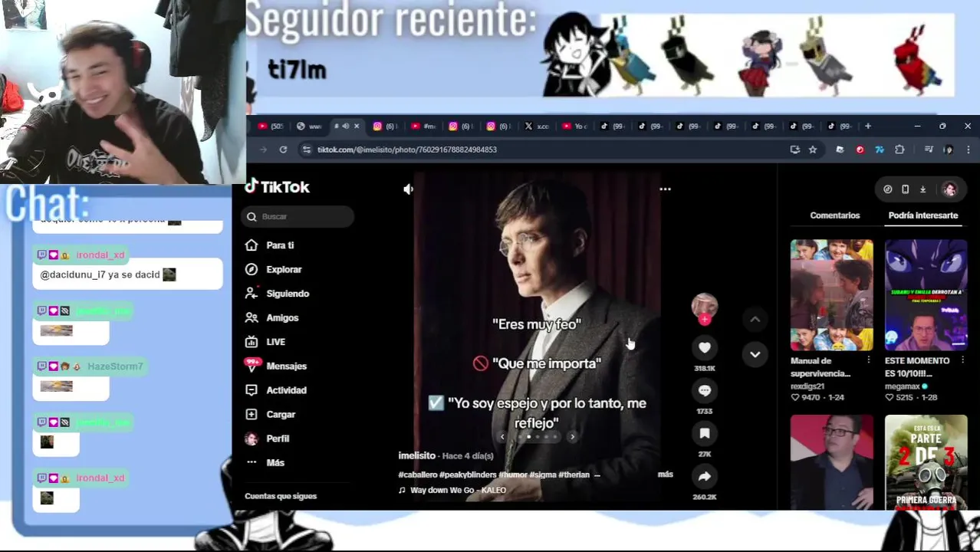980x552 pixels.
Task: Click the install app icon in address bar
Action: coord(795,149)
